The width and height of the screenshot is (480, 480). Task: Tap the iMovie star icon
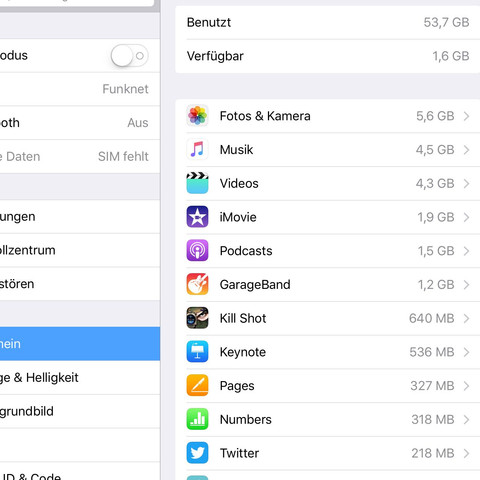197,217
